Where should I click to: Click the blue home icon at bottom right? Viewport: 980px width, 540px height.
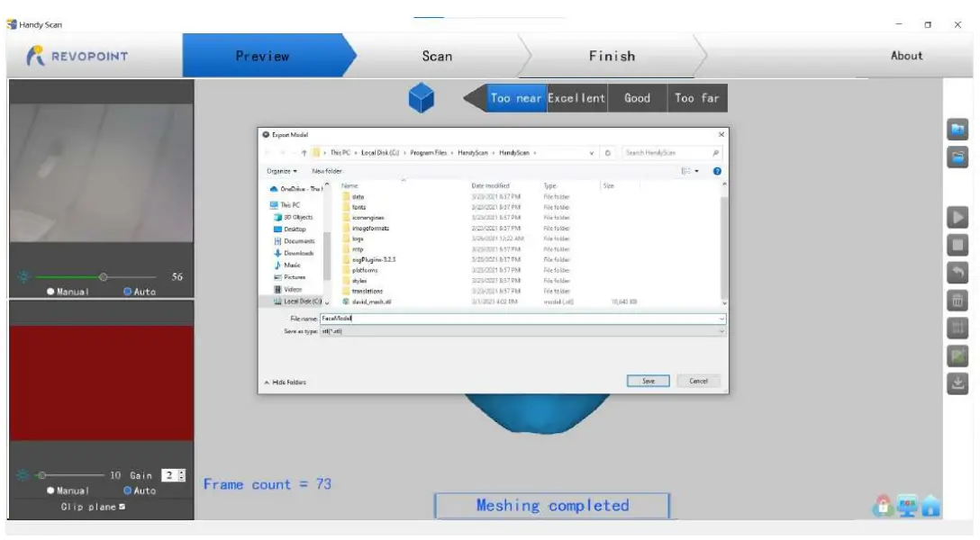[x=930, y=506]
